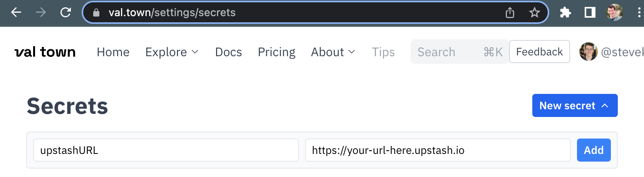Open the Pricing page
Screen dimensions: 644x177
277,52
